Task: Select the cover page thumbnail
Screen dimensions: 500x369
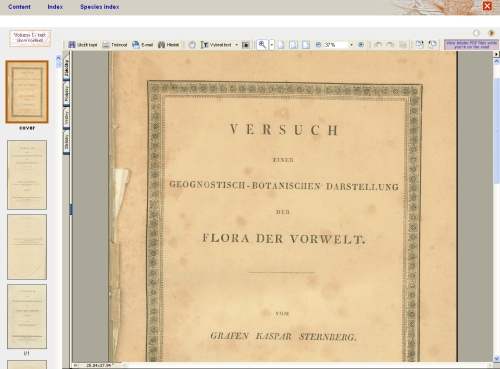Action: 27,92
